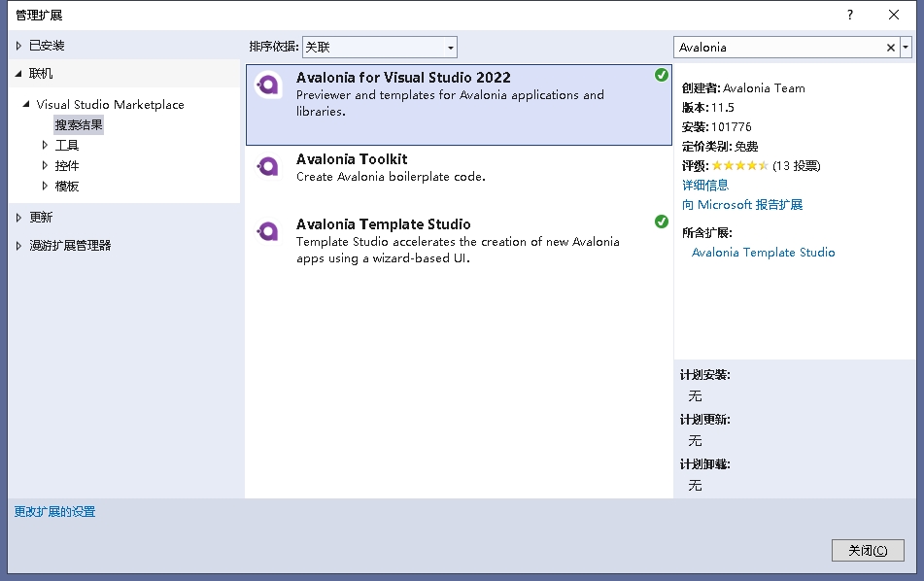Select the 已安装 category label
Screen dimensions: 924x581
(47, 46)
